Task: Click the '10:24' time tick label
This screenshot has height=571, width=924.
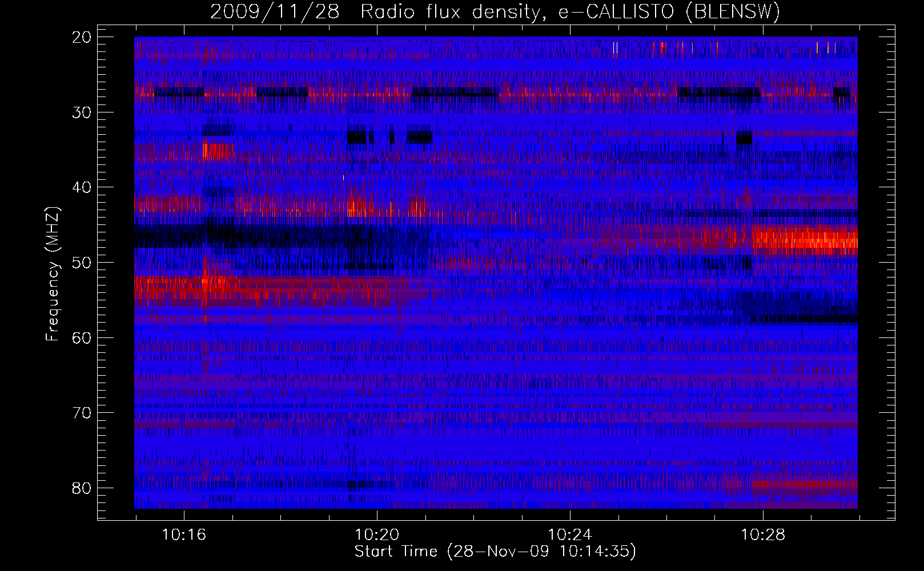Action: (570, 535)
